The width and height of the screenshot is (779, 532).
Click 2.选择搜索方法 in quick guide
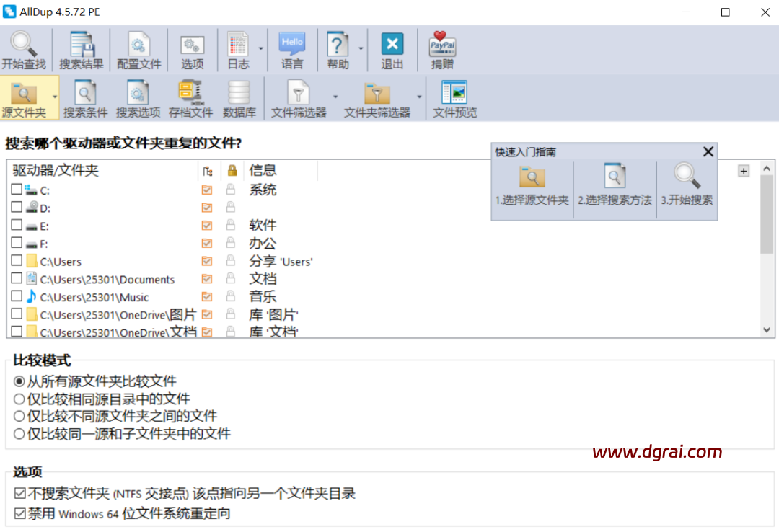[x=615, y=185]
